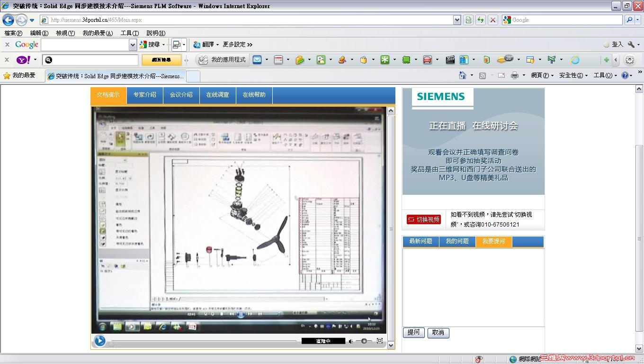Click the green asterisk icon on the Yahoo toolbar

click(385, 60)
